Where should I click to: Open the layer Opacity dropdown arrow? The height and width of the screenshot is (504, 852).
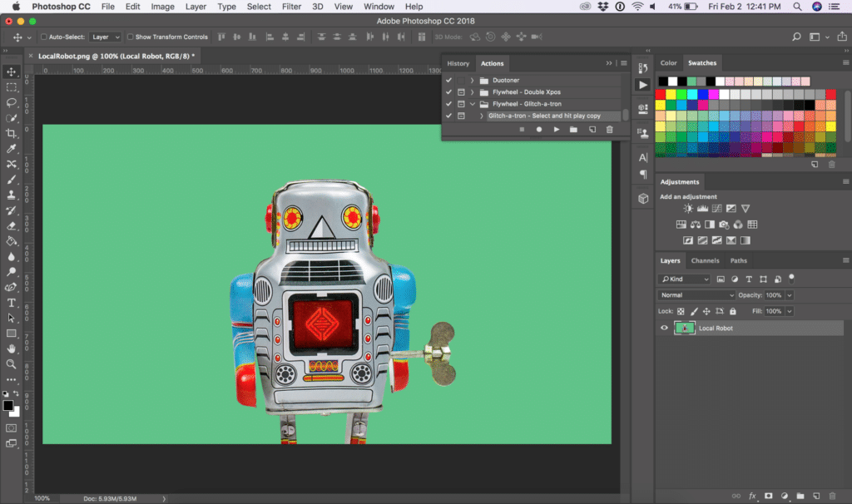point(790,295)
